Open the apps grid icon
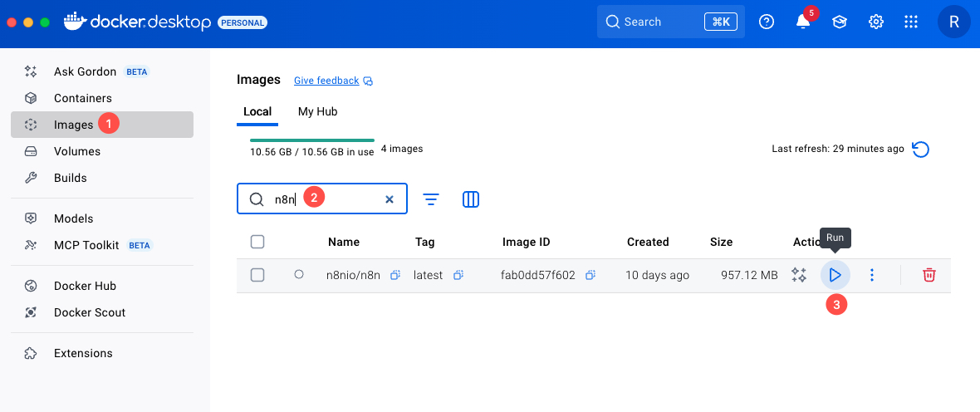 pyautogui.click(x=911, y=22)
